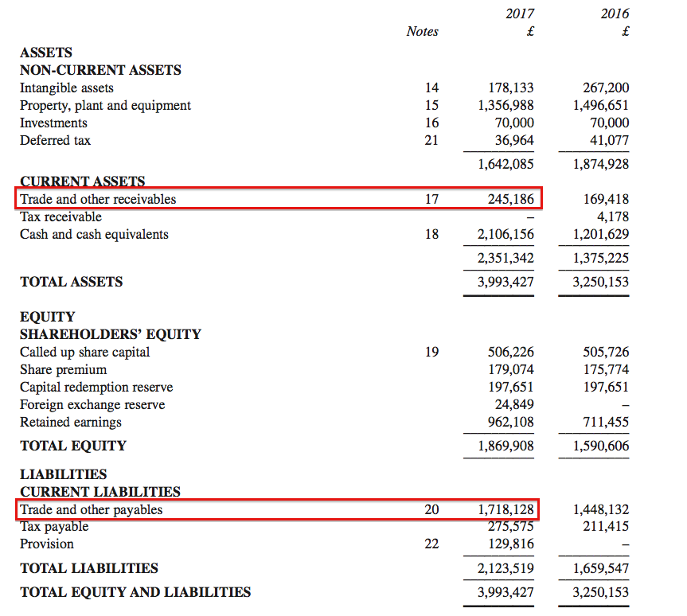Select share premium 2016 value 175,774
This screenshot has width=687, height=616.
(x=606, y=370)
